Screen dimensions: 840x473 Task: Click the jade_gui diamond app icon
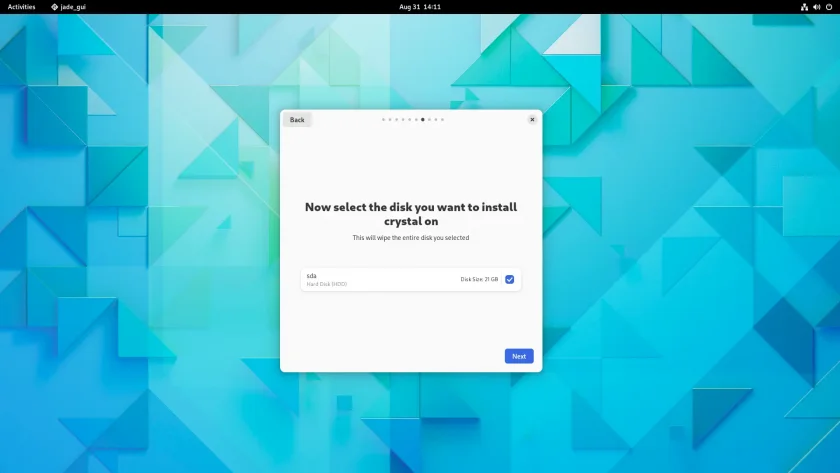[x=54, y=7]
